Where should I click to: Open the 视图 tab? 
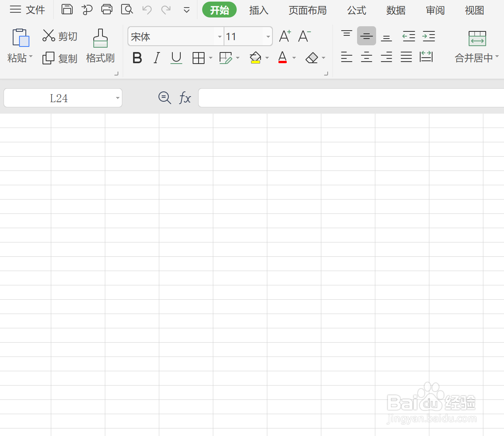click(x=475, y=10)
